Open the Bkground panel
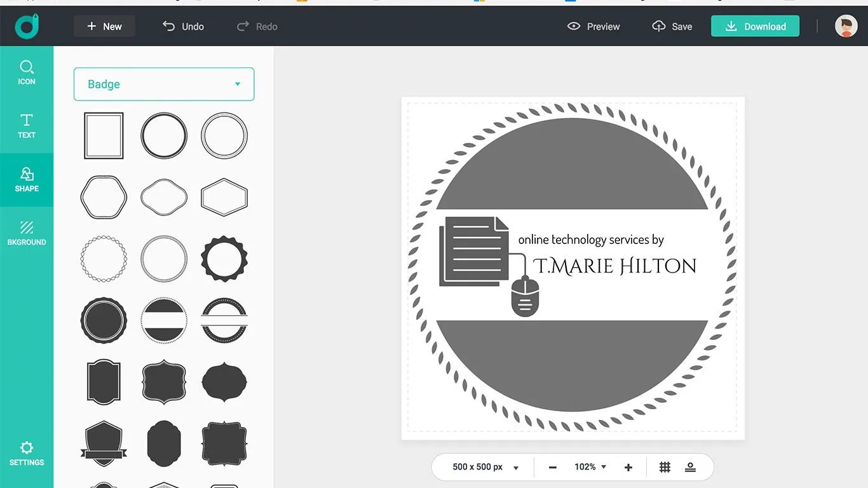Viewport: 868px width, 488px height. click(27, 233)
